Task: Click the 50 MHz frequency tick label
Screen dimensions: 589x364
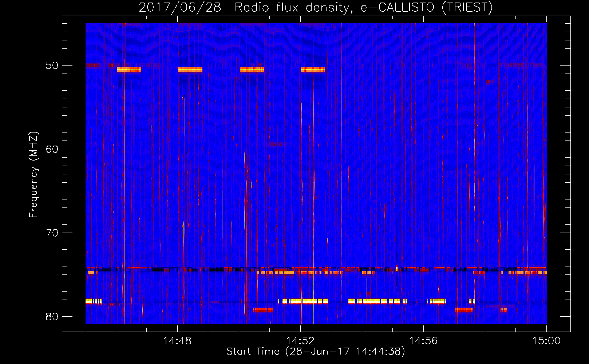Action: pos(52,66)
